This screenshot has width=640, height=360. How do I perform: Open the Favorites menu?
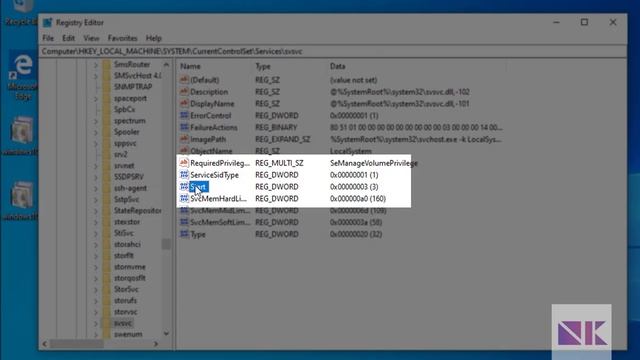(x=122, y=38)
